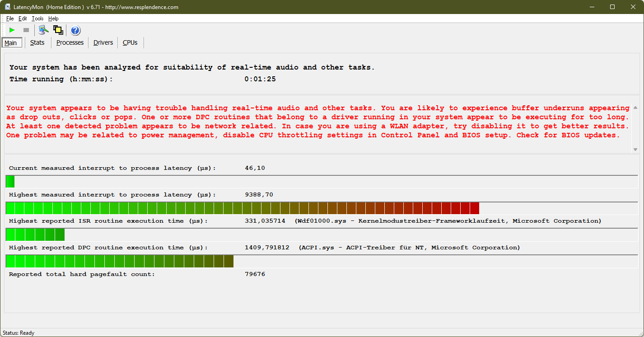
Task: Click the yellow overlapping squares toolbar icon
Action: [58, 30]
